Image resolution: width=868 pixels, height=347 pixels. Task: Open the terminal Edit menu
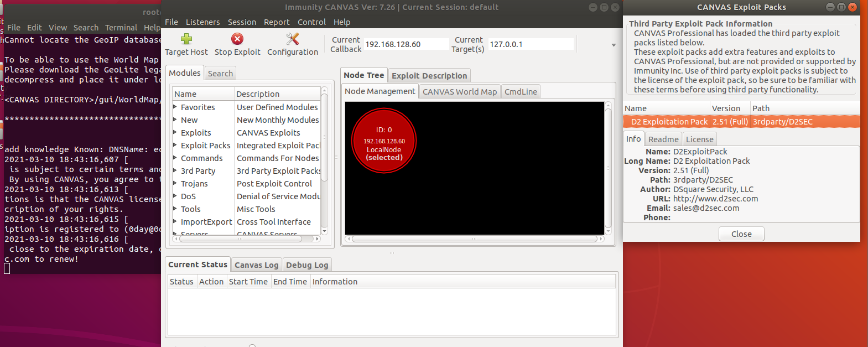pyautogui.click(x=34, y=28)
